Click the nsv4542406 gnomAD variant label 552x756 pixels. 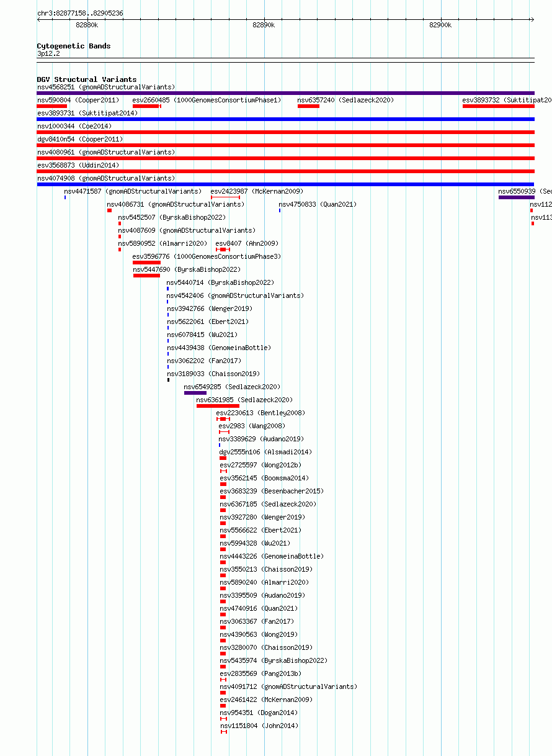236,295
